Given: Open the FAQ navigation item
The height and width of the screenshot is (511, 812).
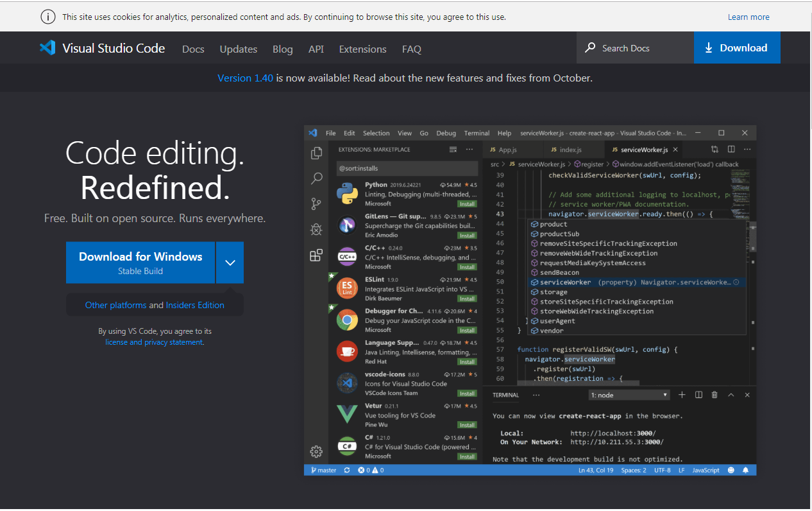Looking at the screenshot, I should 412,49.
